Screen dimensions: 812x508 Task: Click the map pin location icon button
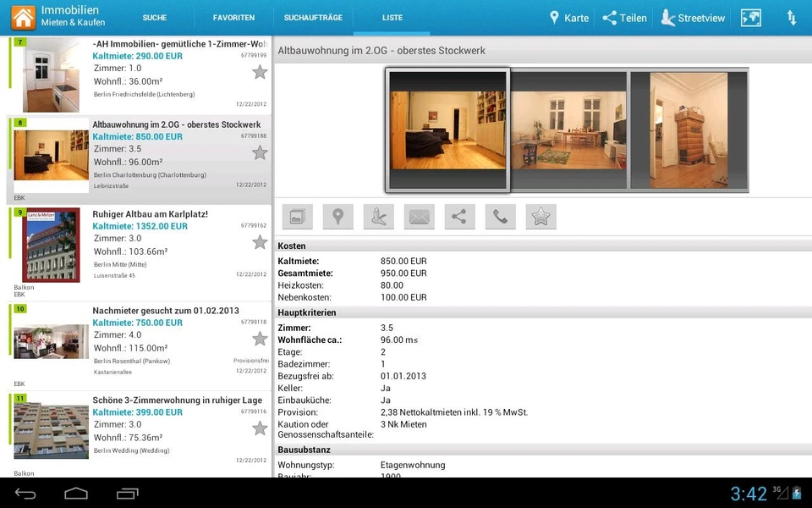coord(337,217)
